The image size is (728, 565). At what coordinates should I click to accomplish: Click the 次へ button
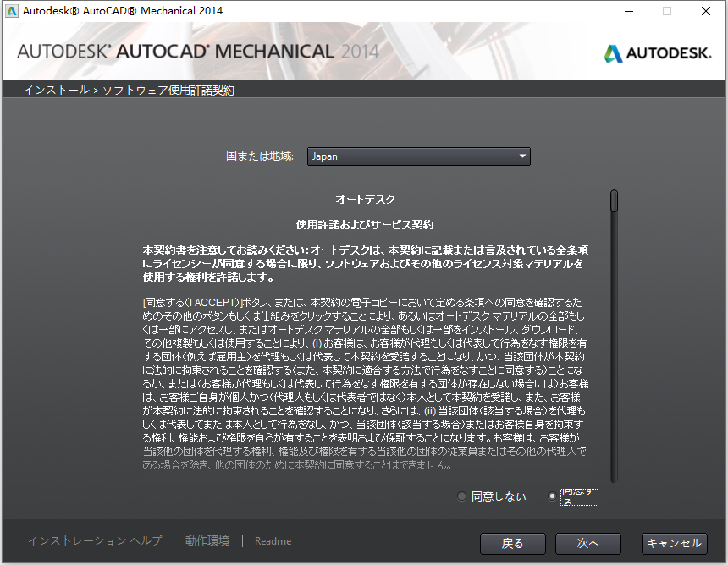(x=587, y=543)
